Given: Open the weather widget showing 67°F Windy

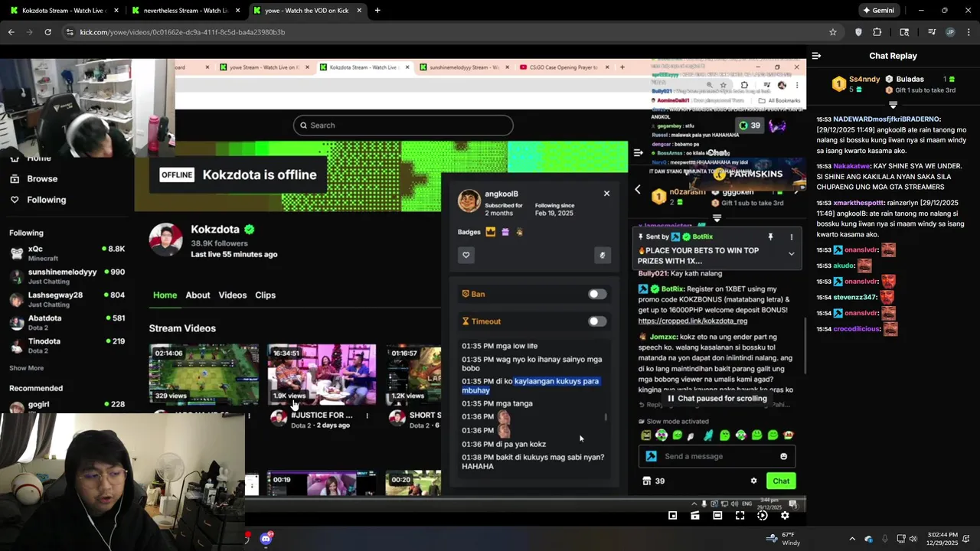Looking at the screenshot, I should (x=782, y=539).
